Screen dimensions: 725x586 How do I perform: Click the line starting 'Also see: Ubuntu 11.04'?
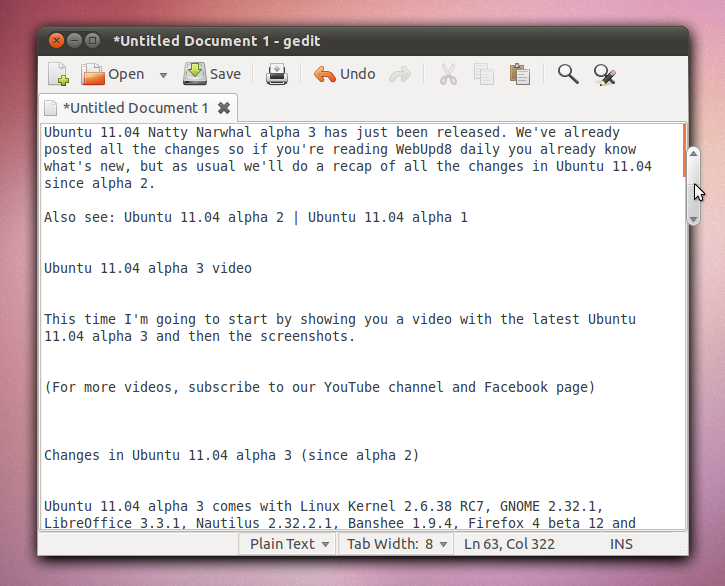(256, 217)
